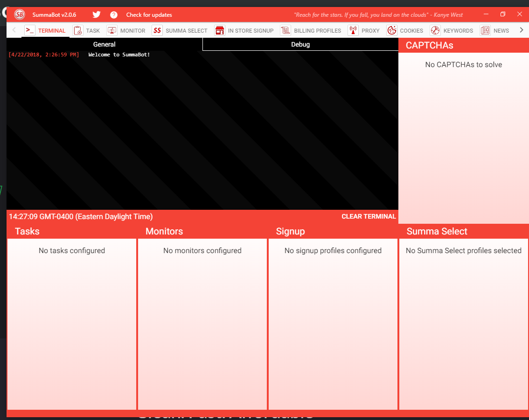The height and width of the screenshot is (420, 529).
Task: Click the News newspaper icon
Action: pyautogui.click(x=485, y=30)
